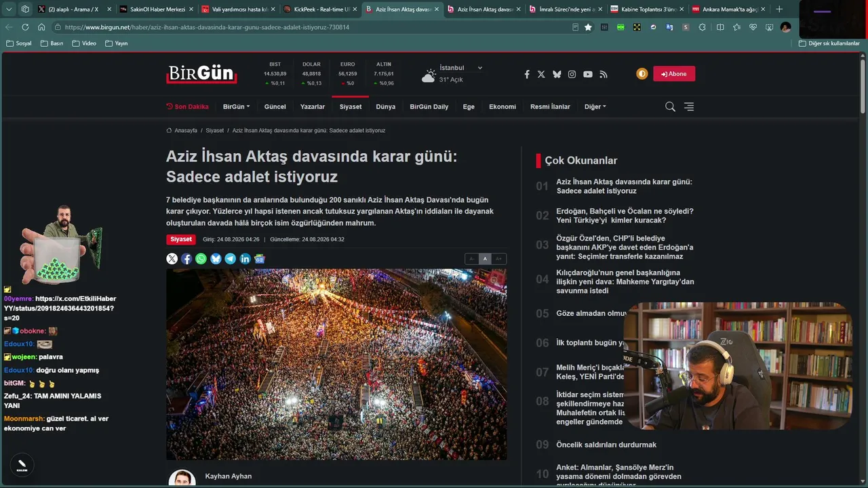Share article on Facebook via the share icon
Screen dimensions: 868x488
(x=186, y=258)
